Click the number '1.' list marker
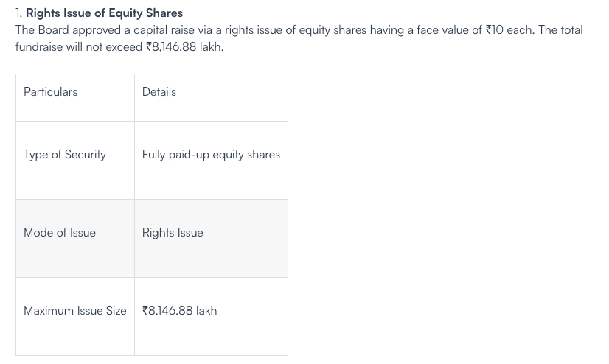This screenshot has height=364, width=609. point(19,13)
